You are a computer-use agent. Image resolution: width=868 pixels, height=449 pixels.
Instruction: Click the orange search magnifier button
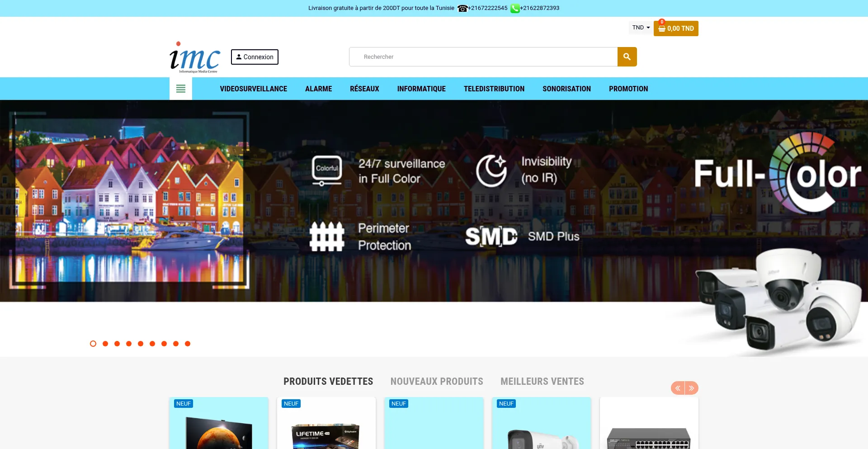(627, 57)
